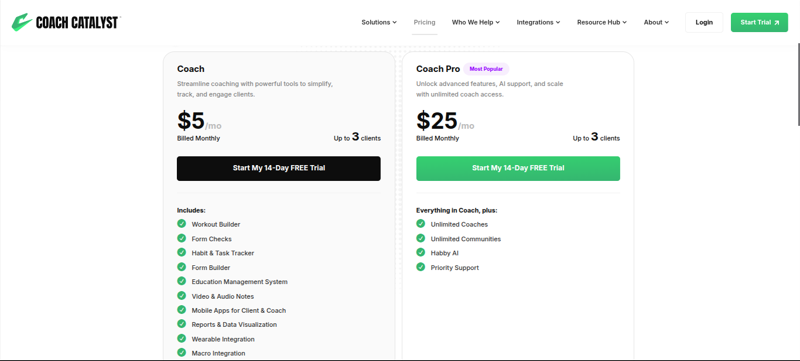The image size is (800, 361).
Task: Expand the Solutions menu
Action: [379, 22]
